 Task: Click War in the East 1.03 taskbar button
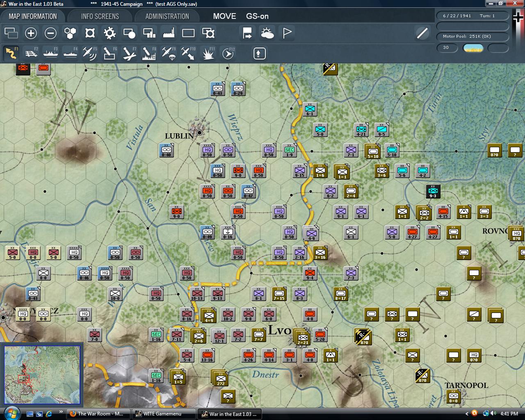[x=229, y=413]
